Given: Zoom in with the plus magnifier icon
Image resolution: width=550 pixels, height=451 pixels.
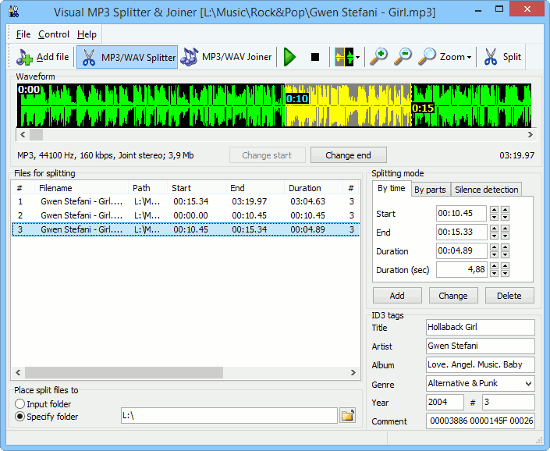Looking at the screenshot, I should (x=379, y=57).
